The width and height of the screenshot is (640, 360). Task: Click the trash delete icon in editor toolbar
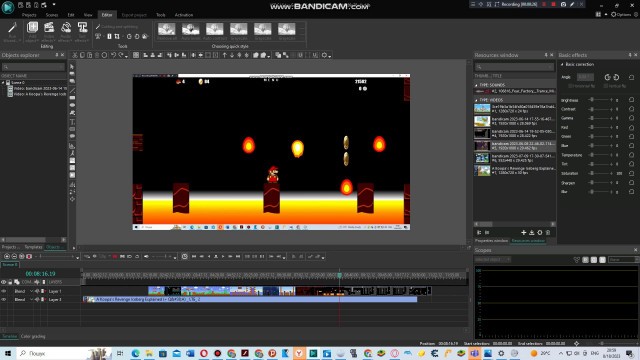[97, 55]
